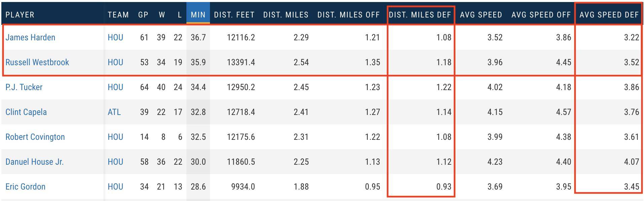Sort by the PLAYER column header
This screenshot has width=644, height=201.
click(x=20, y=15)
